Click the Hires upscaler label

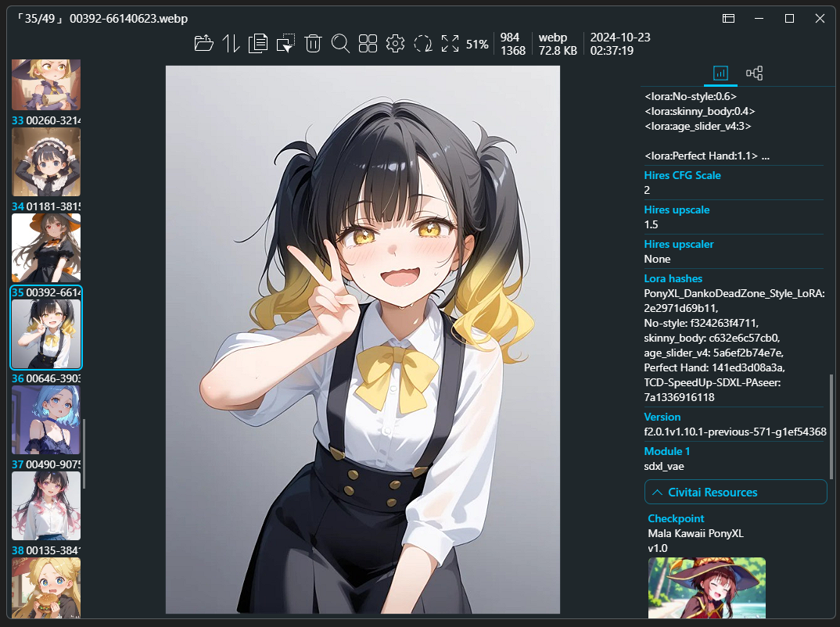[x=679, y=244]
